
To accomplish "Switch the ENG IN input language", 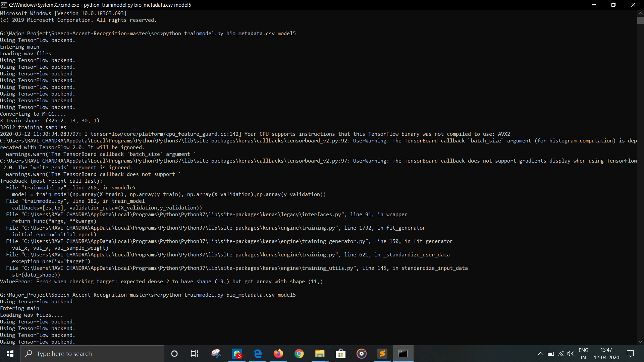I will tap(584, 354).
